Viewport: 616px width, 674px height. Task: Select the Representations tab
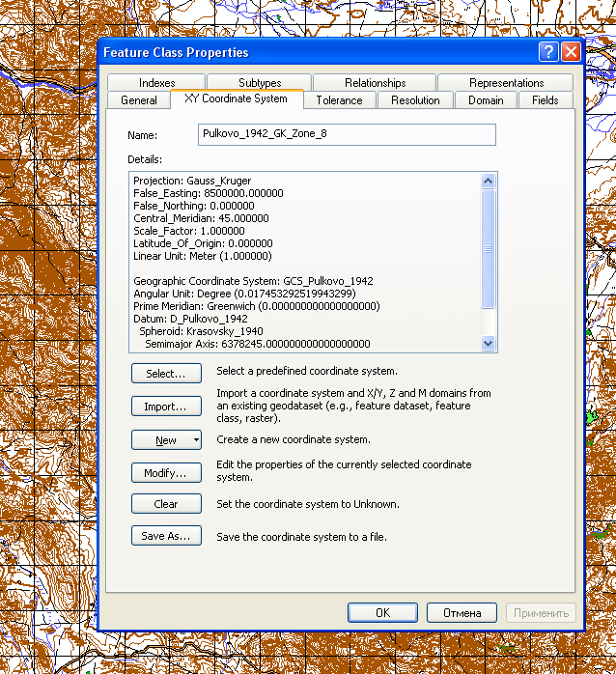click(506, 82)
